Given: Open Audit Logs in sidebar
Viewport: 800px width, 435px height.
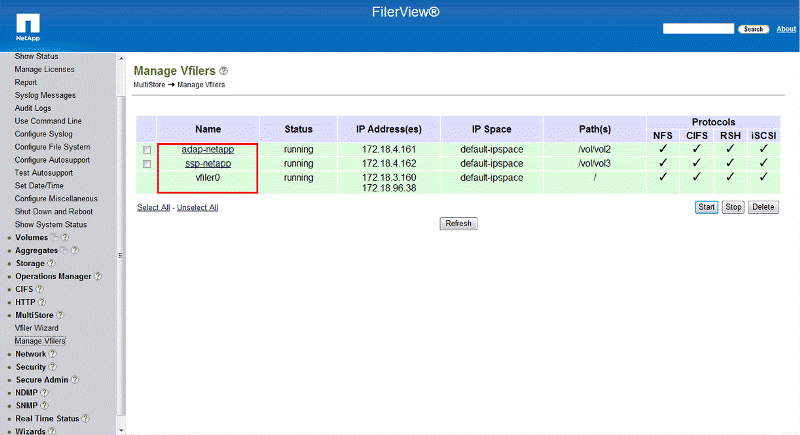Looking at the screenshot, I should (33, 108).
